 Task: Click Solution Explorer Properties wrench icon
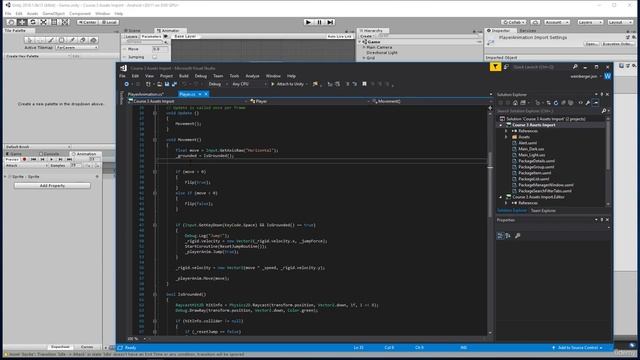[588, 103]
